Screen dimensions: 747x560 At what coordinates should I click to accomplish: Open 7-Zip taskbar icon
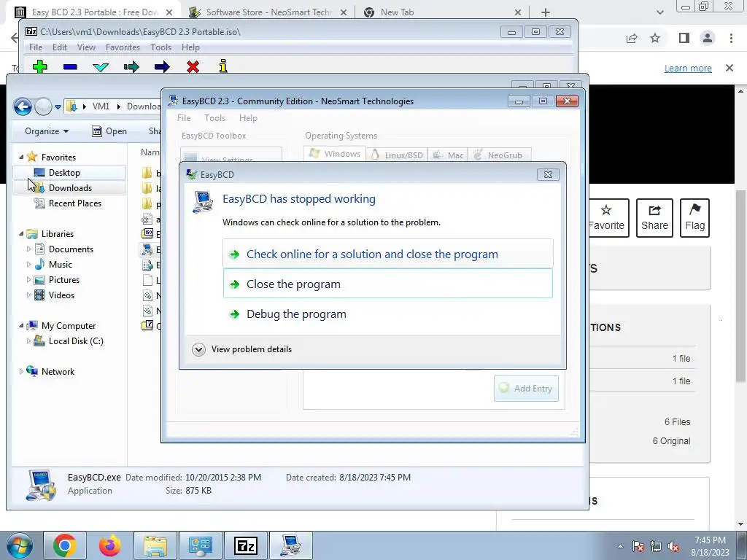coord(246,545)
